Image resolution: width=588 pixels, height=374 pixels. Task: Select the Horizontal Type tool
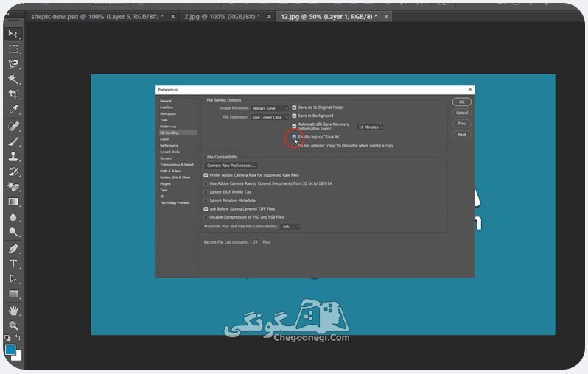point(13,264)
